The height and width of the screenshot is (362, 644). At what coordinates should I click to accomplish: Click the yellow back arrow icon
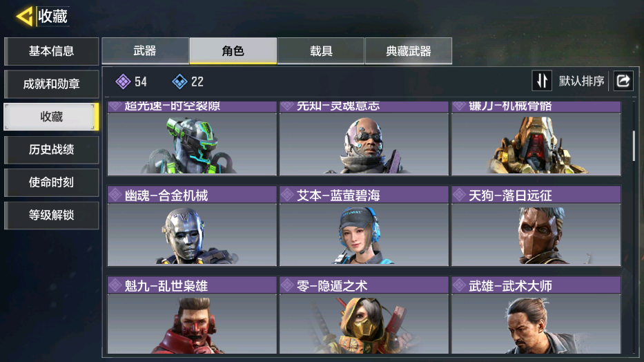(x=24, y=17)
